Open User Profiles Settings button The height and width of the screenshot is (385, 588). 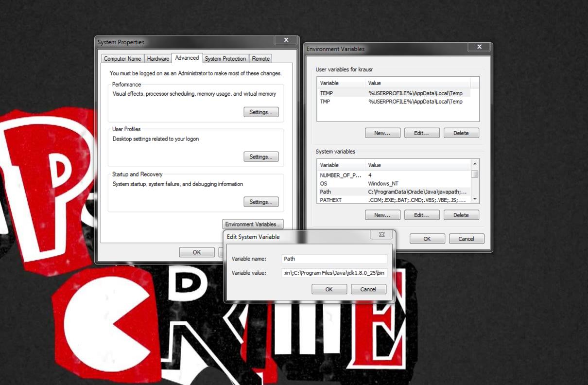click(261, 157)
